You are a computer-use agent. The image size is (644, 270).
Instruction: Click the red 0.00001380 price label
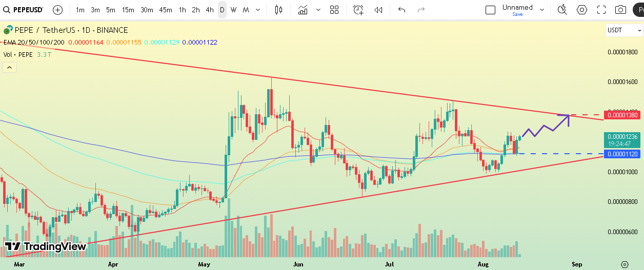(x=622, y=115)
